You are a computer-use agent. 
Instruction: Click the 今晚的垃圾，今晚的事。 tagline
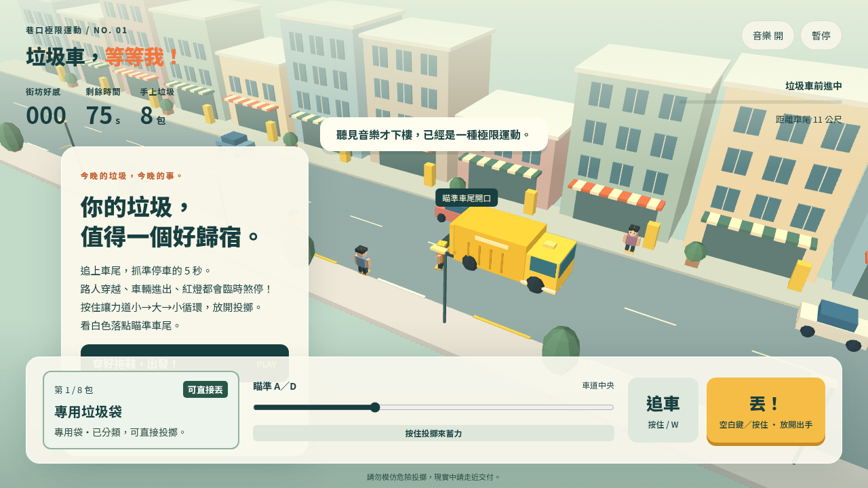coord(132,176)
